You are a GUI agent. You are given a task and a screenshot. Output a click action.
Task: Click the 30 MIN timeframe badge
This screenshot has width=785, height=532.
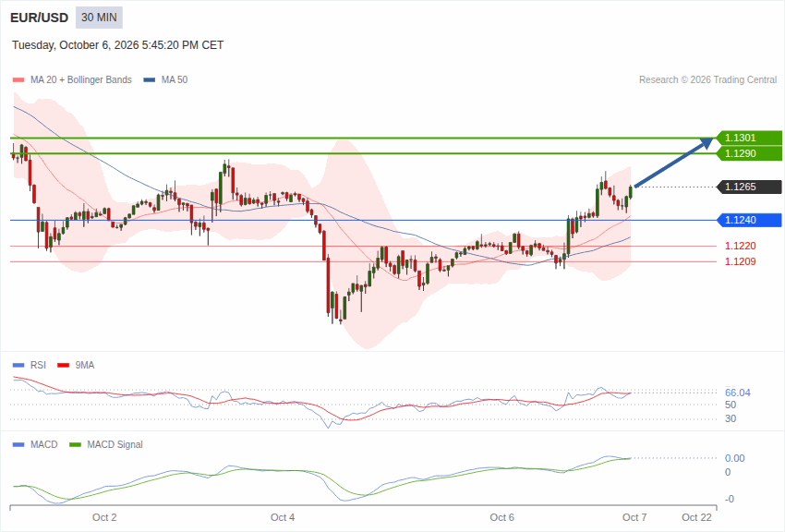pos(99,18)
